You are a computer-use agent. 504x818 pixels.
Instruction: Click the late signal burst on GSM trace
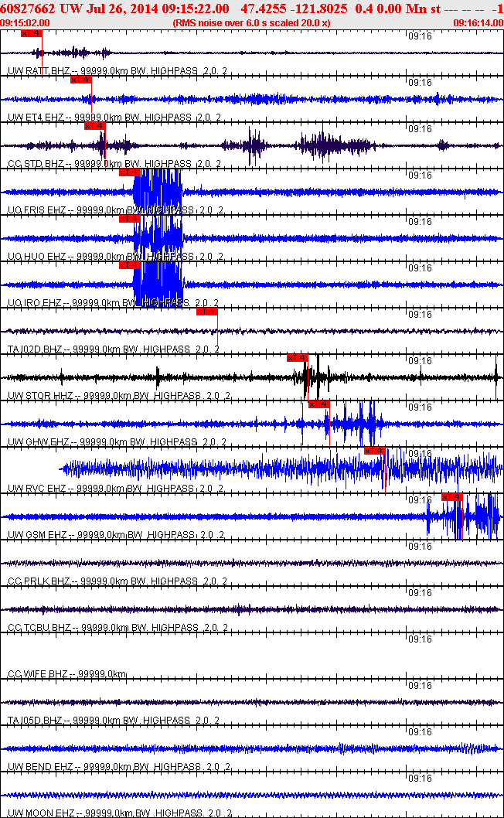tap(463, 516)
